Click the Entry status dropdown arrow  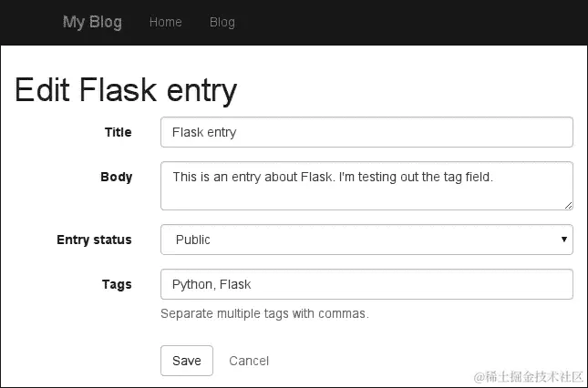(x=566, y=240)
